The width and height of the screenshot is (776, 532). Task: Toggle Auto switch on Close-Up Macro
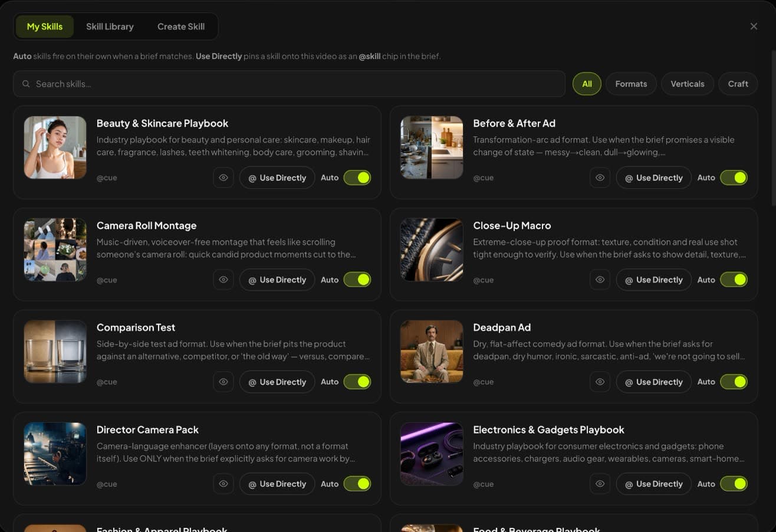pos(734,280)
